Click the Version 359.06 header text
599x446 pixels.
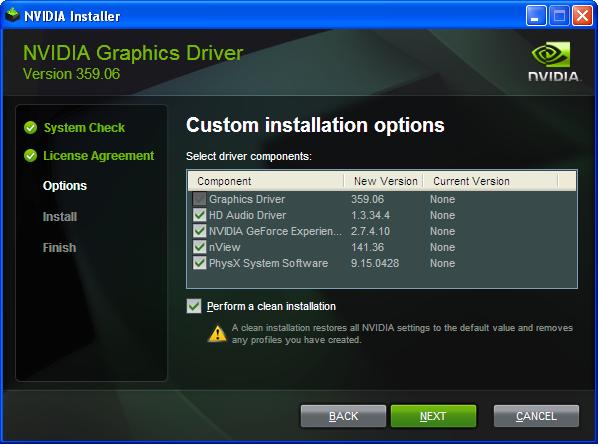(x=71, y=74)
